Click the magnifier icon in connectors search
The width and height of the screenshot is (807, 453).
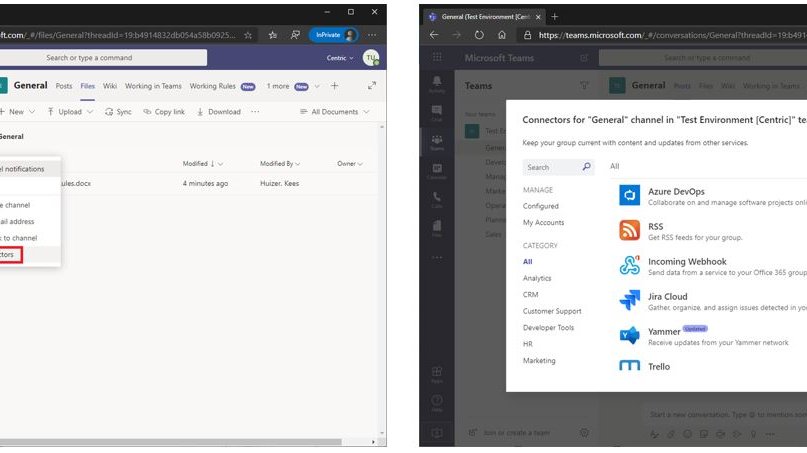tap(586, 167)
